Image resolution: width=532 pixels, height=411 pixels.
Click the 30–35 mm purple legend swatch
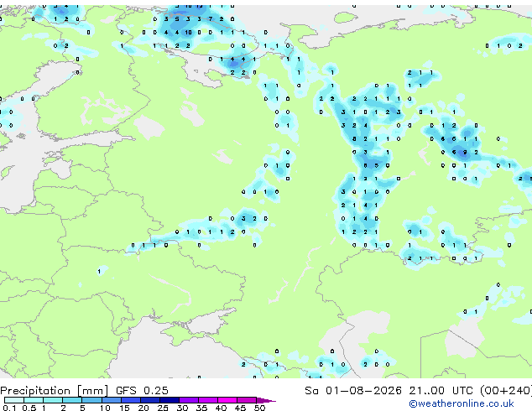pos(189,400)
